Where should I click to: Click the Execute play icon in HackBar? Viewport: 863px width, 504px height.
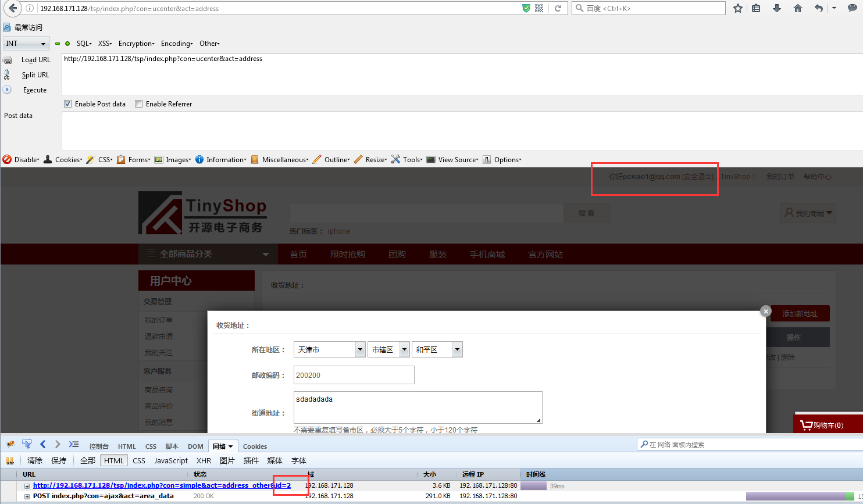pos(7,90)
